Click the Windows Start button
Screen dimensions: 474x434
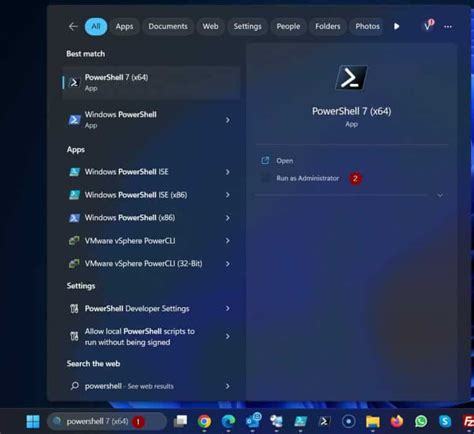[x=33, y=421]
